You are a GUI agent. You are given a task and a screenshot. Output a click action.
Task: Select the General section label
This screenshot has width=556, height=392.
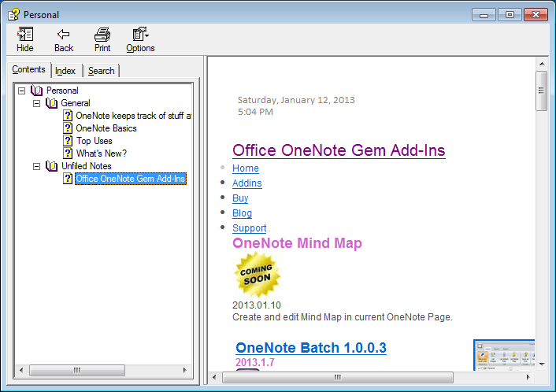[x=76, y=103]
